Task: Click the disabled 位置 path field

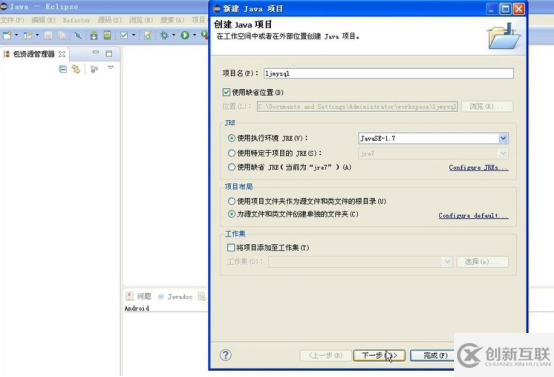Action: coord(358,106)
